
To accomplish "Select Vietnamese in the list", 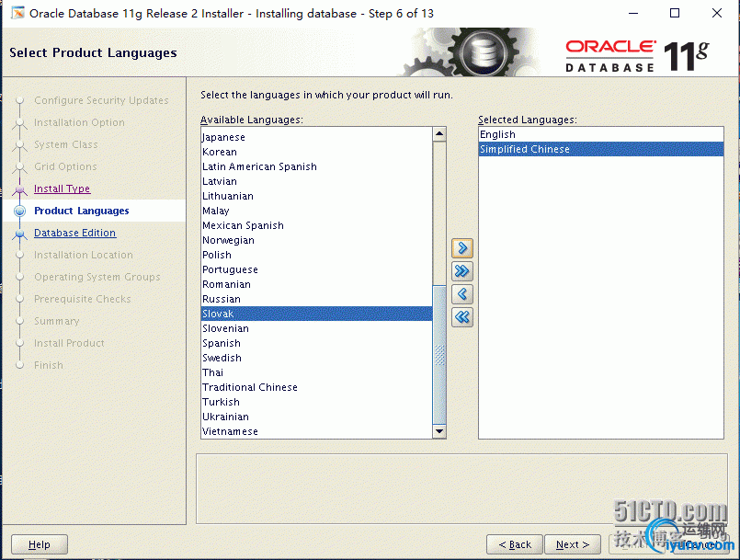I will (316, 431).
